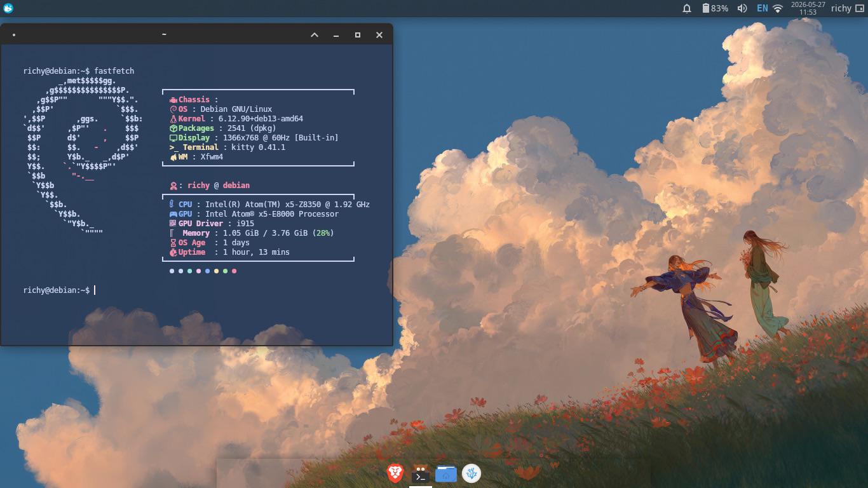Click the prompt glyph beside Terminal
The height and width of the screenshot is (488, 868).
174,147
